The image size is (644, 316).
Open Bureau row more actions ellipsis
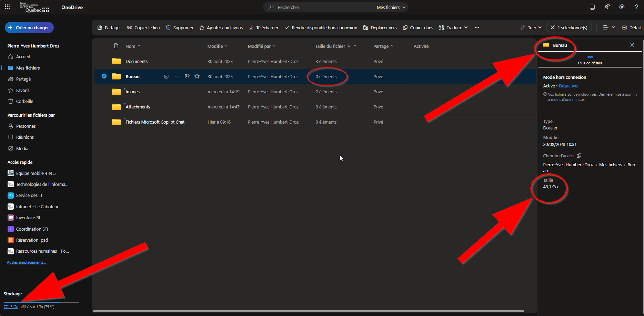(177, 76)
